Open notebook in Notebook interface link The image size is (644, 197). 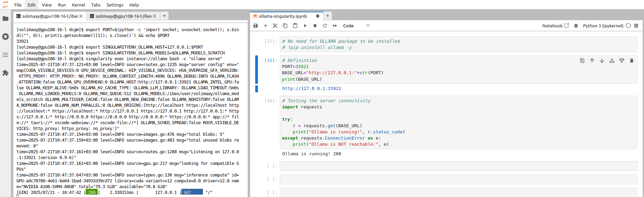556,26
